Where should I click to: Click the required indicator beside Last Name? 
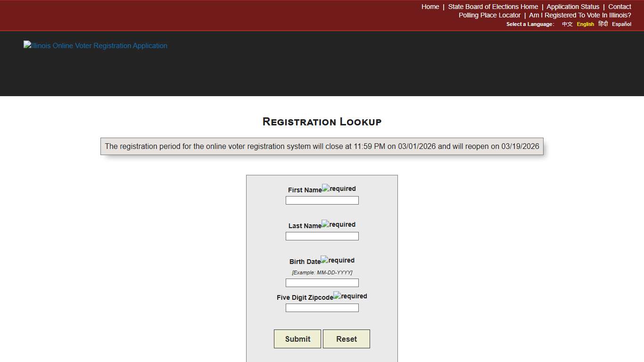coord(339,224)
